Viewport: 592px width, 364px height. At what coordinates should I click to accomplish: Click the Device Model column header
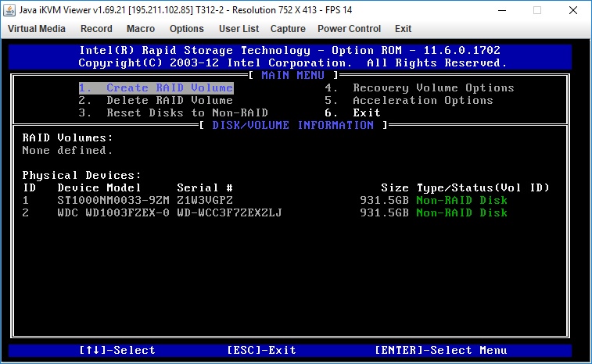[x=99, y=187]
